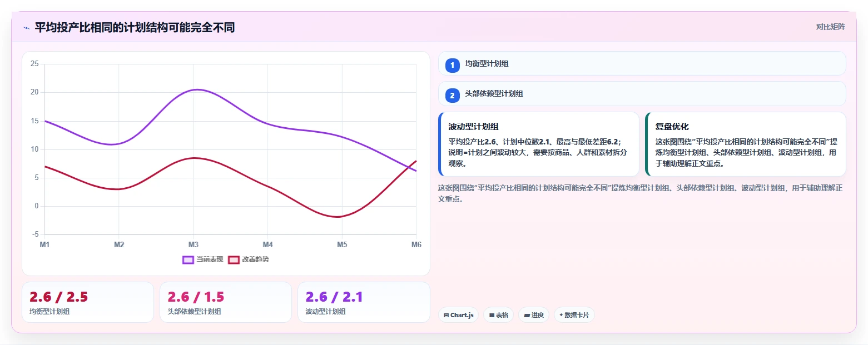The height and width of the screenshot is (345, 868).
Task: Click the chart title 平均投产比相同的计划结构可能完全不同
Action: pyautogui.click(x=135, y=27)
